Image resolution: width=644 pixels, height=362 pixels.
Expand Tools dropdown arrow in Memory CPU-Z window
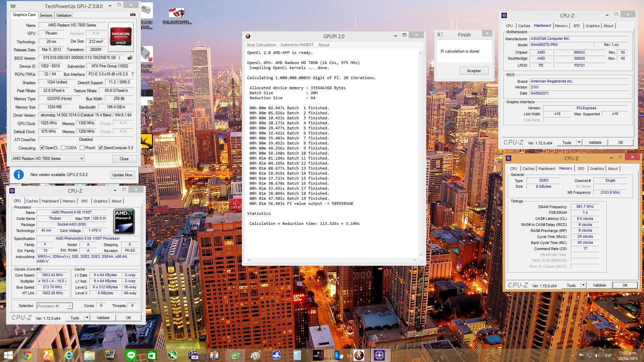[x=583, y=285]
